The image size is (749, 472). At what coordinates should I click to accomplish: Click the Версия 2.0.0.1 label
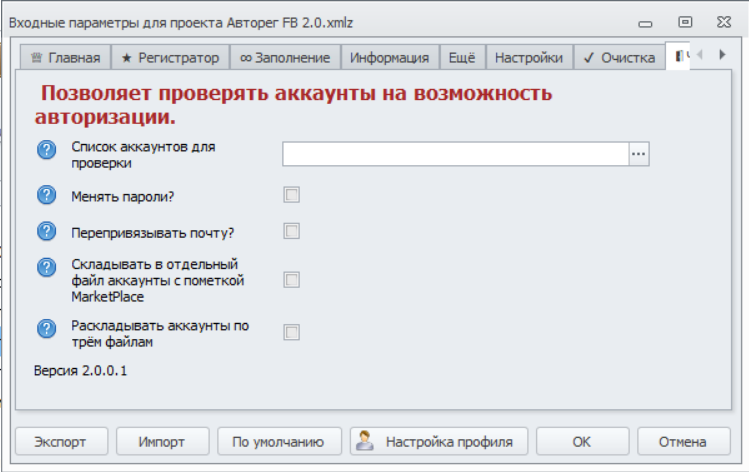[81, 371]
